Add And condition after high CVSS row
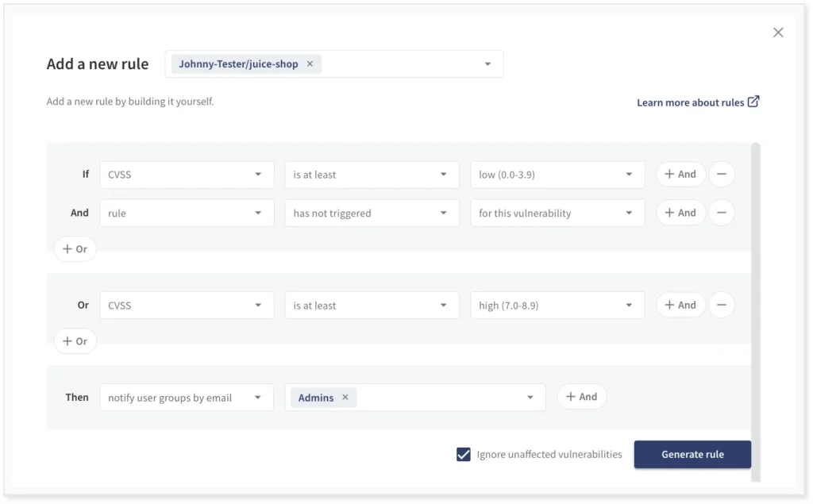The image size is (813, 504). click(680, 305)
